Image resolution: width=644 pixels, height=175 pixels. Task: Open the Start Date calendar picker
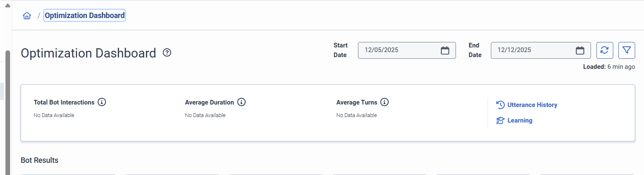(445, 50)
